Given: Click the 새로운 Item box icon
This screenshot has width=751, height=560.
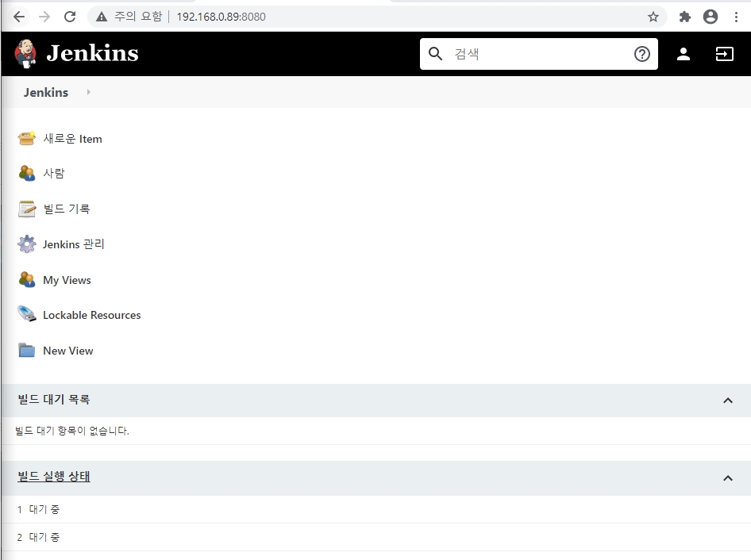Looking at the screenshot, I should [x=27, y=138].
